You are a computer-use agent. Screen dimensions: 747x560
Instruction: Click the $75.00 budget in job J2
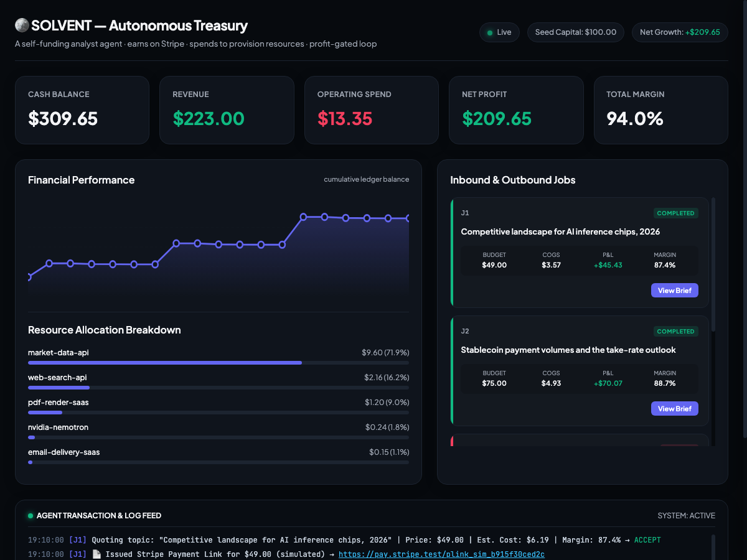[494, 383]
